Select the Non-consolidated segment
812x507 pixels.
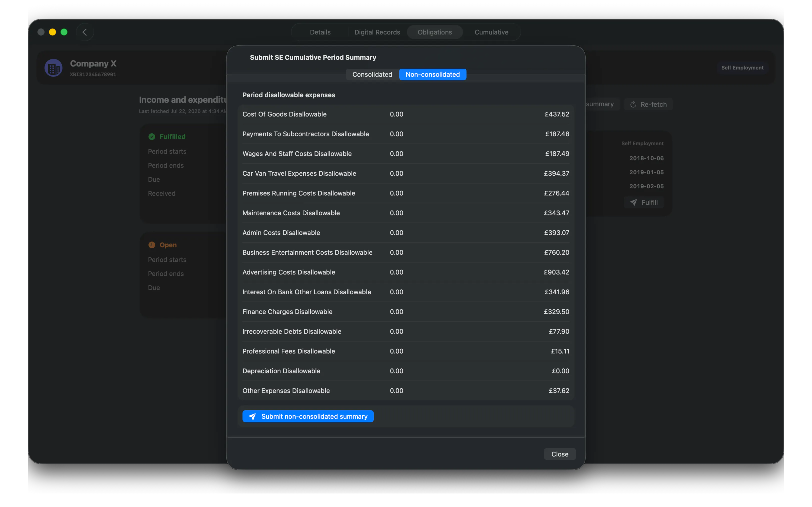pyautogui.click(x=432, y=74)
